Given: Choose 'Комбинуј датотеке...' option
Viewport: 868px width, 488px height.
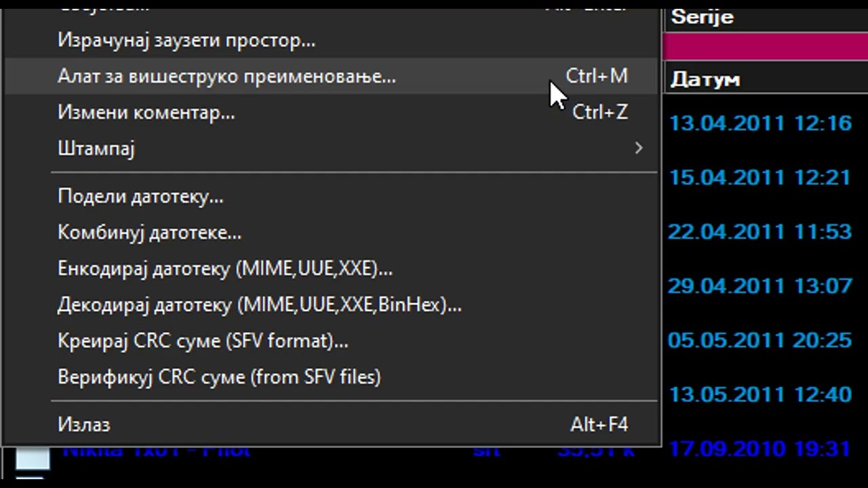Looking at the screenshot, I should [x=331, y=233].
